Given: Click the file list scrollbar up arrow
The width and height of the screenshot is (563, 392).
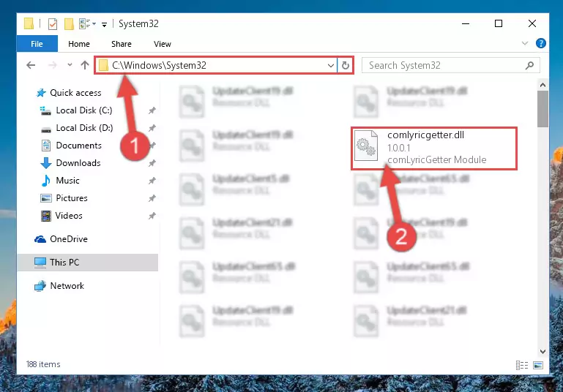Looking at the screenshot, I should point(543,85).
